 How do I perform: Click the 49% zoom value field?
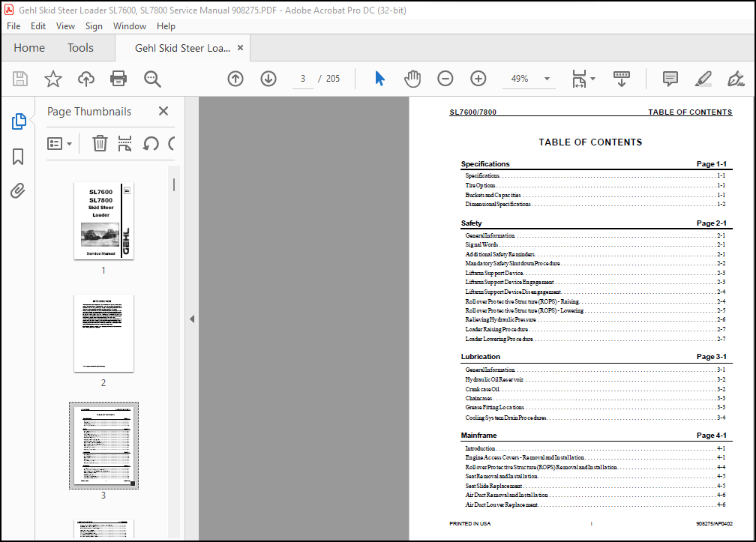pos(520,79)
